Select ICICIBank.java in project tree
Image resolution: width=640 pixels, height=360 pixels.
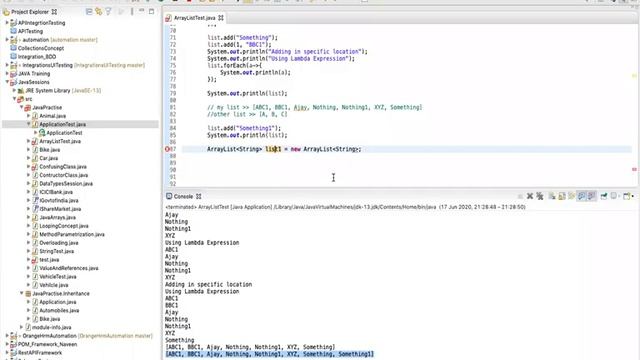pos(56,192)
